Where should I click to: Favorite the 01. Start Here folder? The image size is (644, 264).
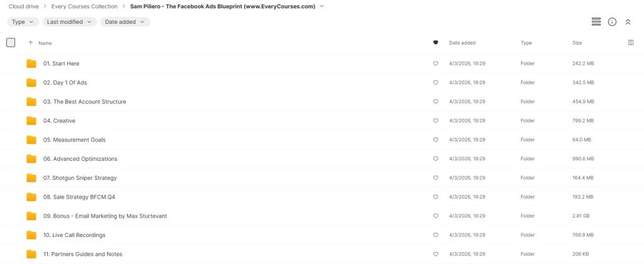point(435,63)
